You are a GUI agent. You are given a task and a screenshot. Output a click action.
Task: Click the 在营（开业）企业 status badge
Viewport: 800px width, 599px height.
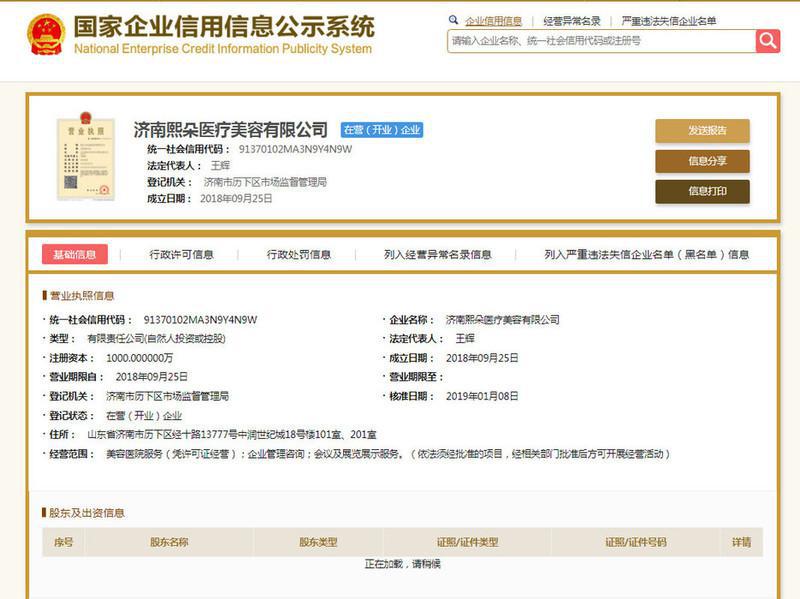coord(382,130)
